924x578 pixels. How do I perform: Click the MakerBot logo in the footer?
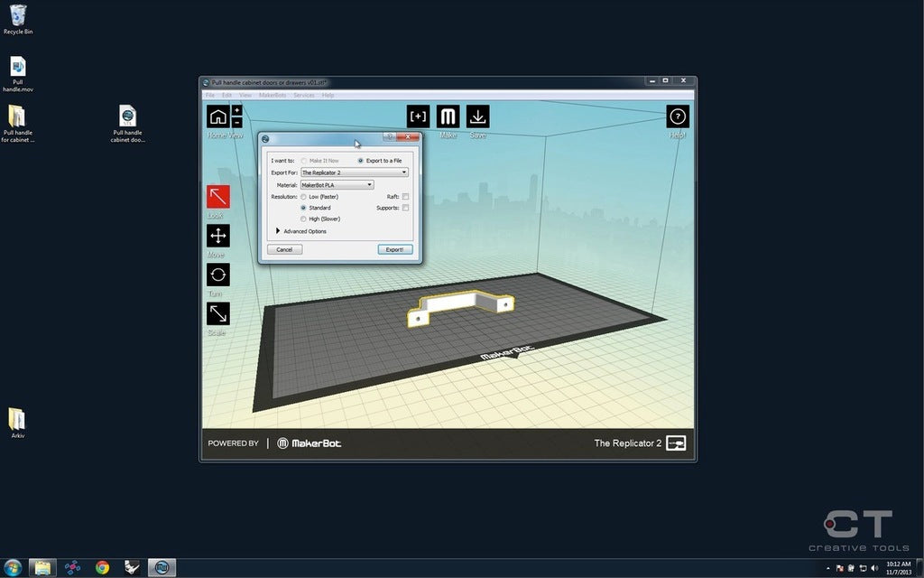pos(310,443)
